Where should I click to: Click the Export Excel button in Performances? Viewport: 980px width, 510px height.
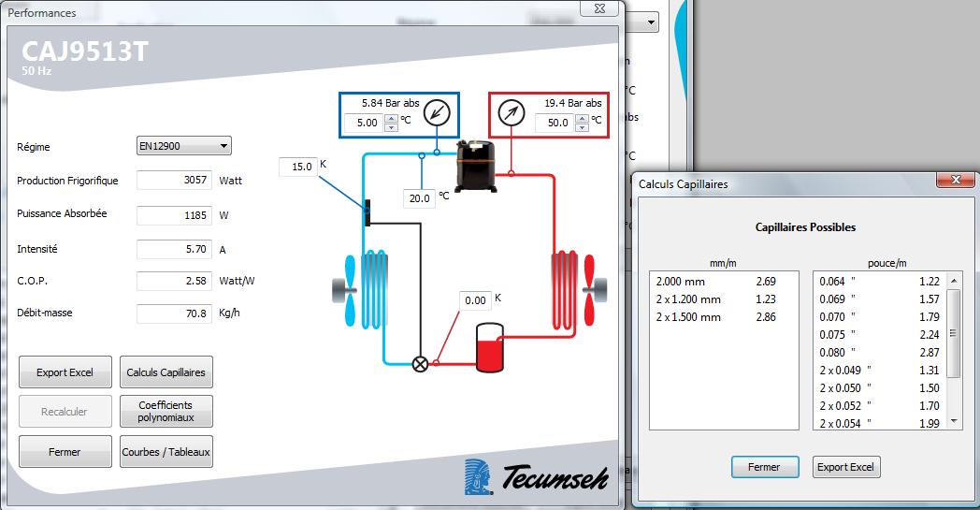[x=65, y=372]
